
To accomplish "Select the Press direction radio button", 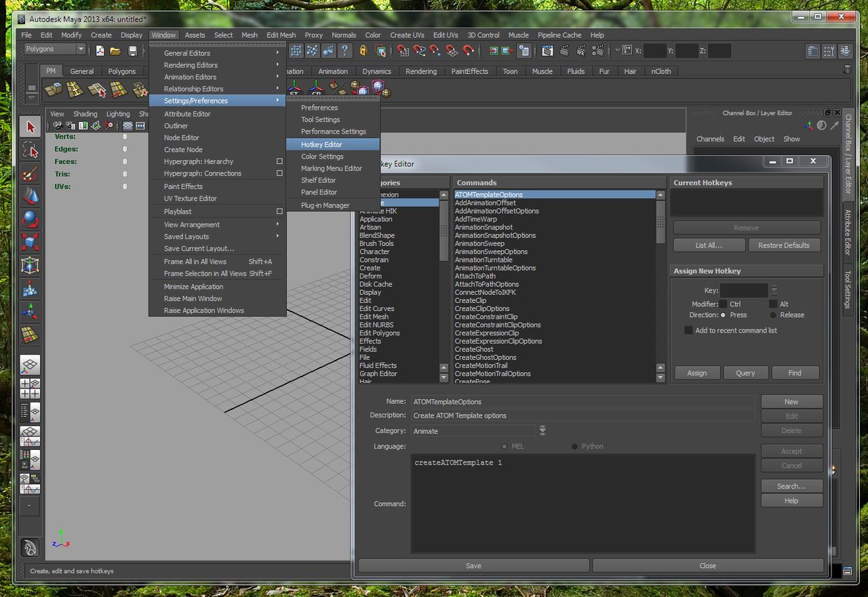I will [723, 315].
